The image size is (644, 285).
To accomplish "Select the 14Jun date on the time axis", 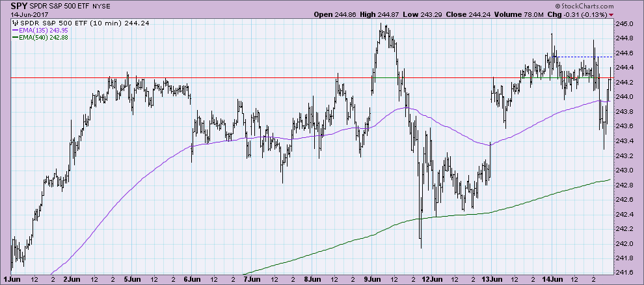I will [550, 279].
